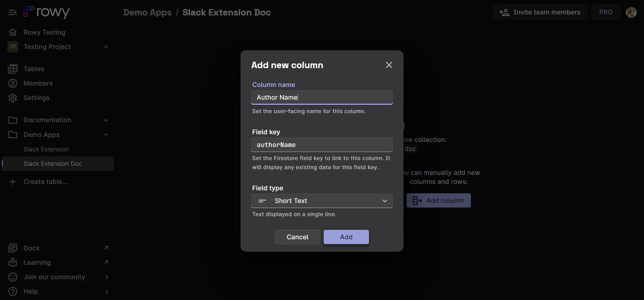This screenshot has height=300, width=644.
Task: Collapse the sidebar using the menu icon
Action: pyautogui.click(x=12, y=12)
